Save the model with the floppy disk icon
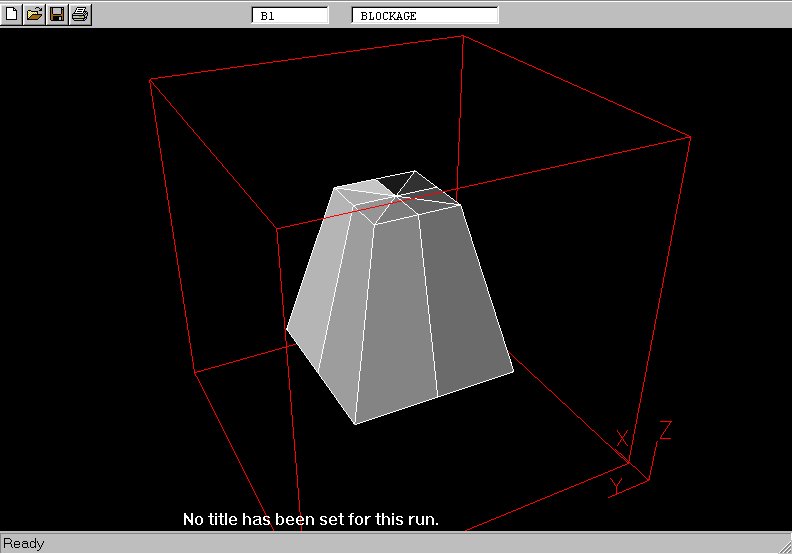792x554 pixels. click(57, 14)
